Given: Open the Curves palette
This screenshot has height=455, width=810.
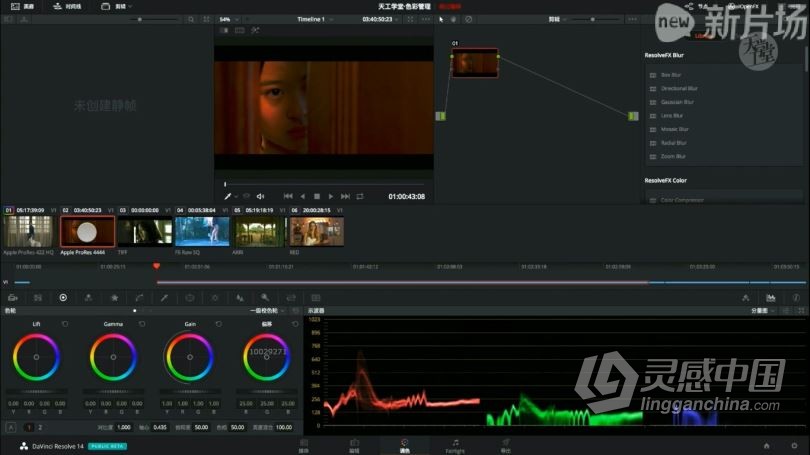Looking at the screenshot, I should pos(139,298).
